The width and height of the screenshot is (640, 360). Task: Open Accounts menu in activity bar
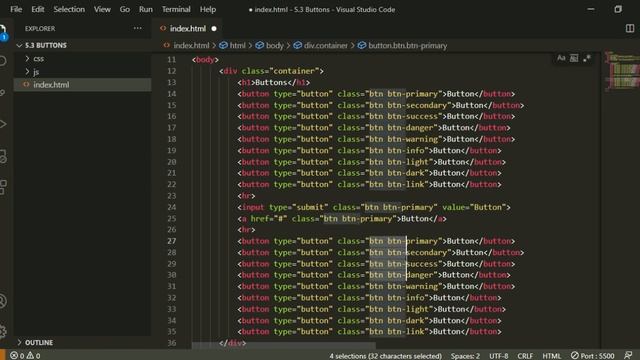point(2,301)
